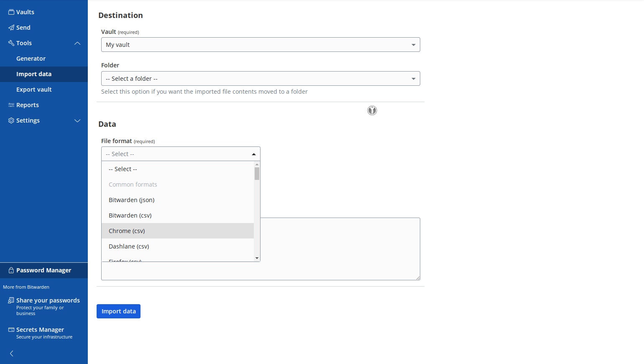Viewport: 644px width, 364px height.
Task: Choose Bitwarden (json) file format
Action: (178, 200)
